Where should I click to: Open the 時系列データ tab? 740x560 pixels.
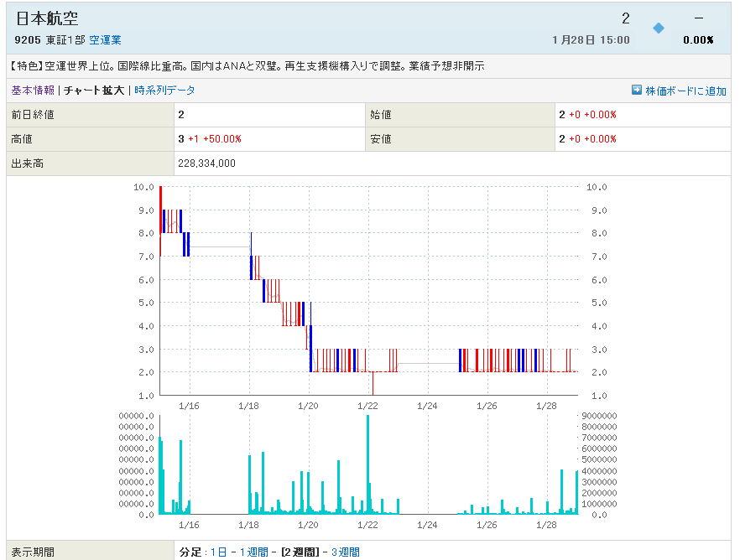tap(164, 91)
